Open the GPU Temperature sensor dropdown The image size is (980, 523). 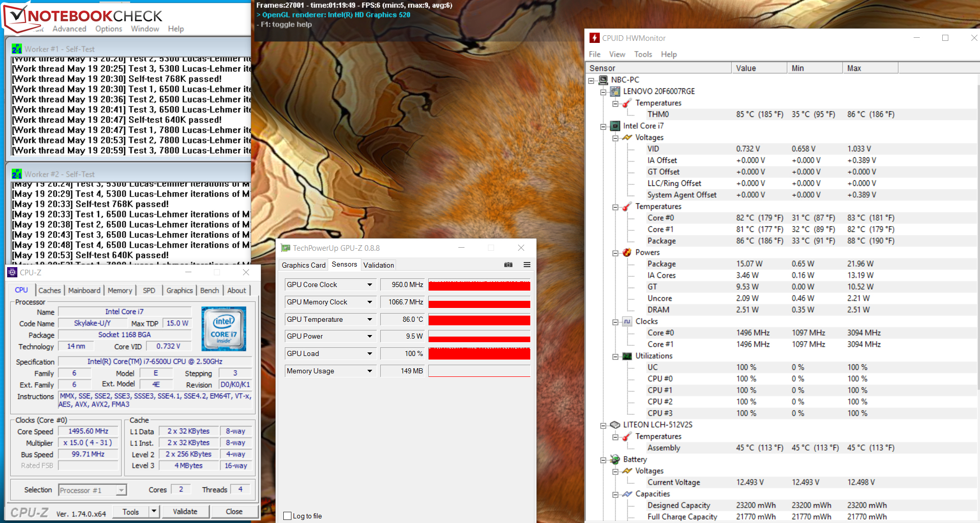(370, 320)
